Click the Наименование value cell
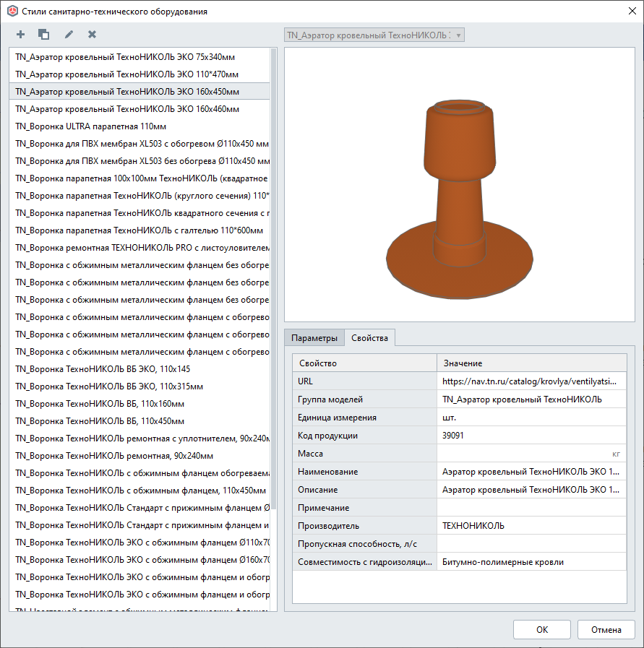This screenshot has width=644, height=648. point(531,472)
